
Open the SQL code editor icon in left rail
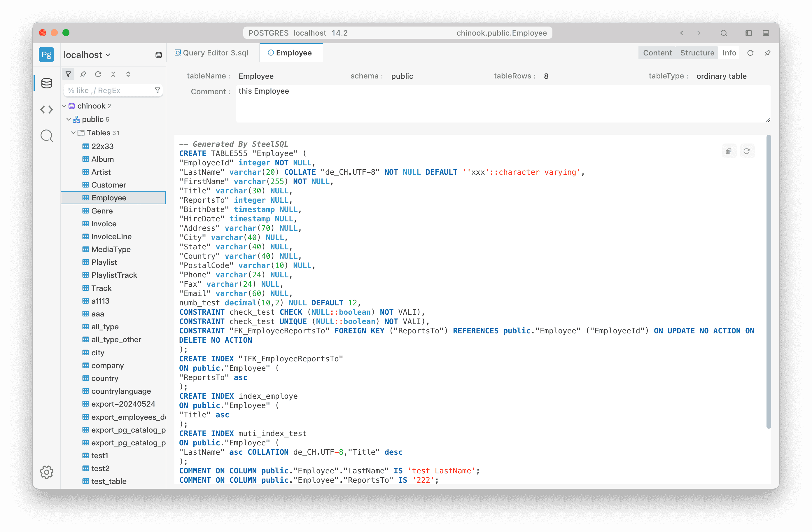point(46,110)
